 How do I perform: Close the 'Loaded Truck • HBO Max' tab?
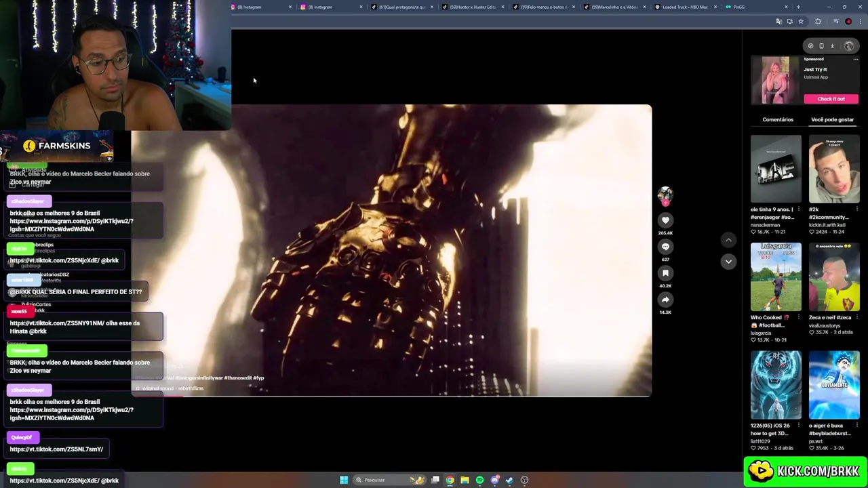point(715,7)
